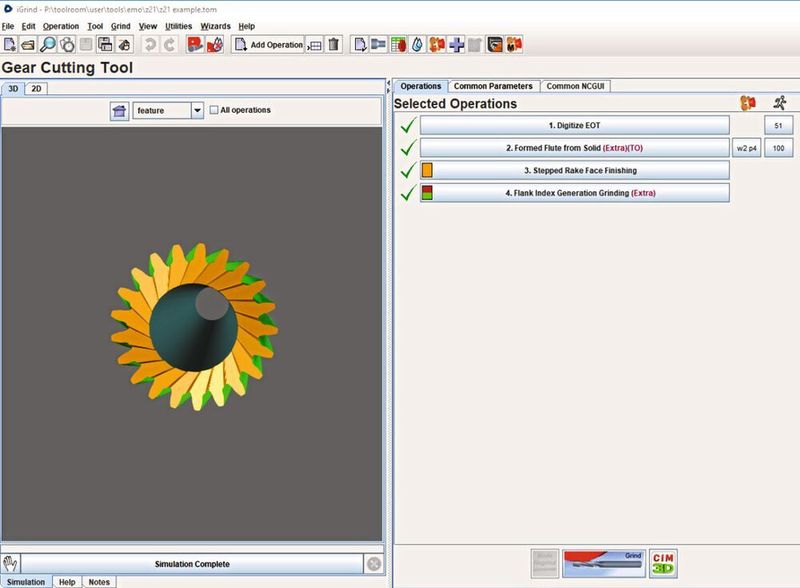Click the orange swatch on Stepped Rake operation
The height and width of the screenshot is (588, 800).
click(x=427, y=170)
